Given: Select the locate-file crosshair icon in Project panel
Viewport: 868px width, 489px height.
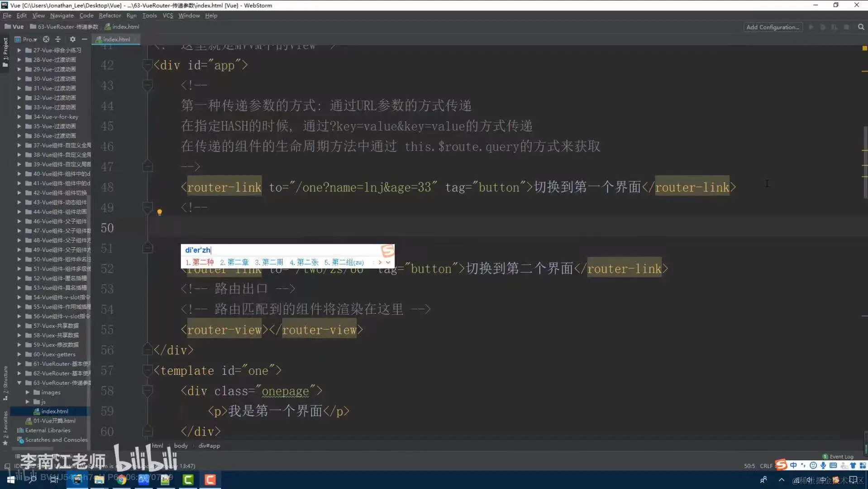Looking at the screenshot, I should click(x=46, y=39).
